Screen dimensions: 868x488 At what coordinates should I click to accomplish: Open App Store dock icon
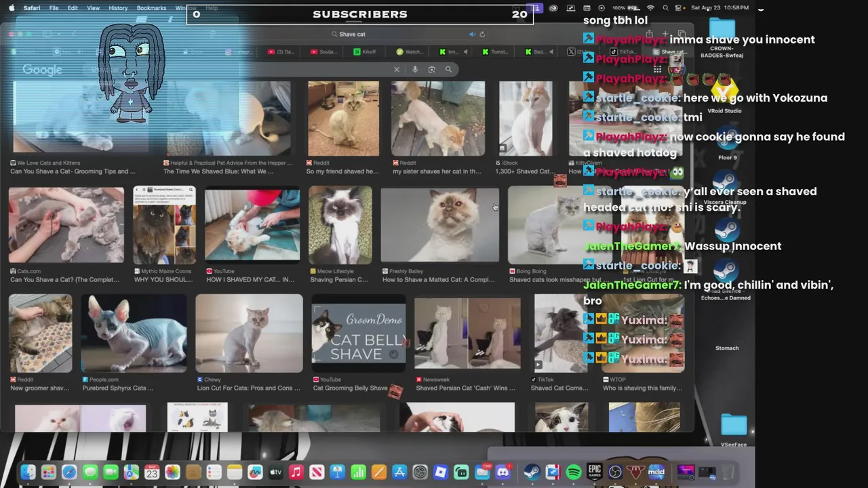(x=399, y=472)
